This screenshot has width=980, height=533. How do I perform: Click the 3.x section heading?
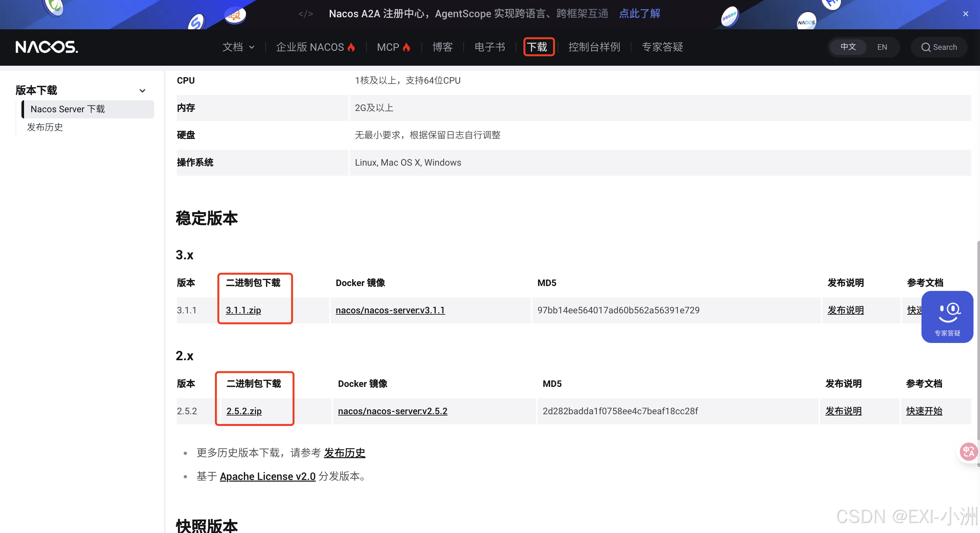coord(184,255)
